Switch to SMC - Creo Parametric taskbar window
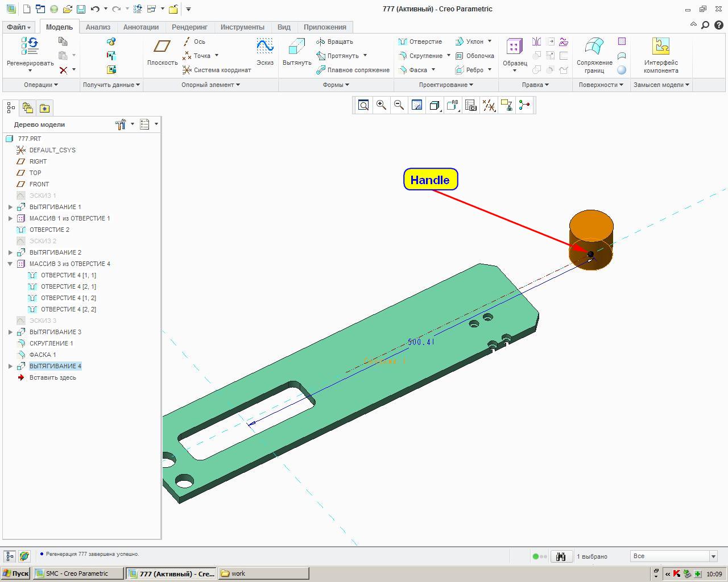This screenshot has width=728, height=582. (x=78, y=573)
